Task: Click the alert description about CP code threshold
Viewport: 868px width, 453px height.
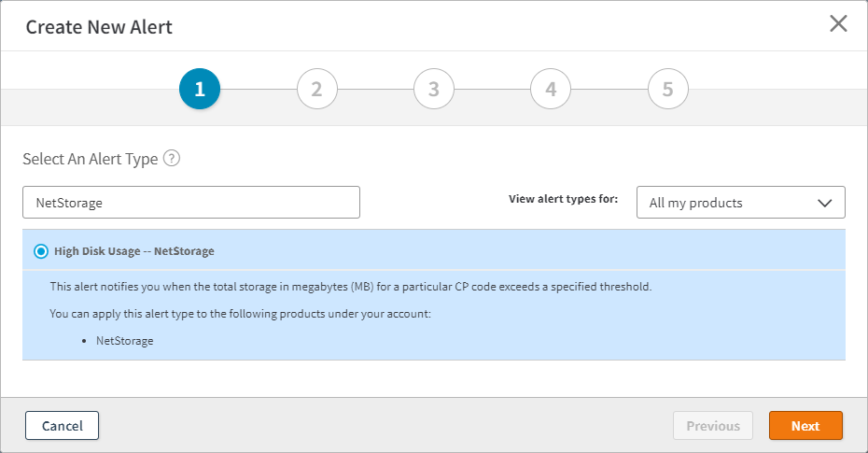Action: (350, 286)
